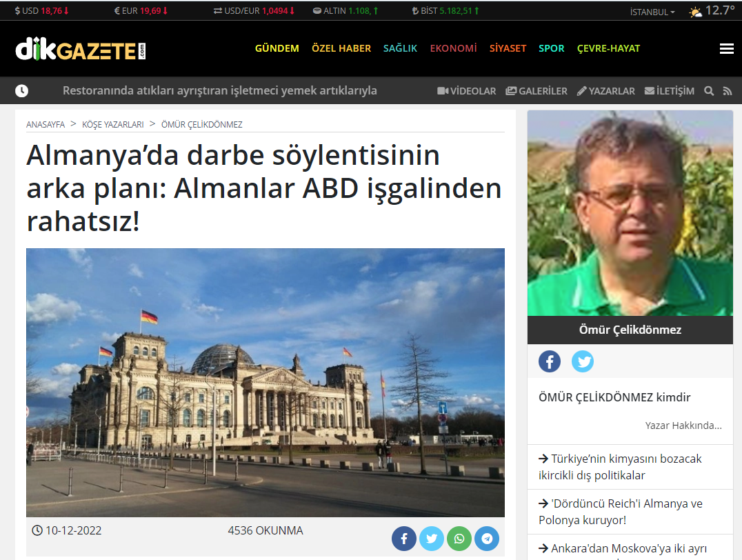
Task: Click the clock icon beside news ticker
Action: click(x=22, y=91)
